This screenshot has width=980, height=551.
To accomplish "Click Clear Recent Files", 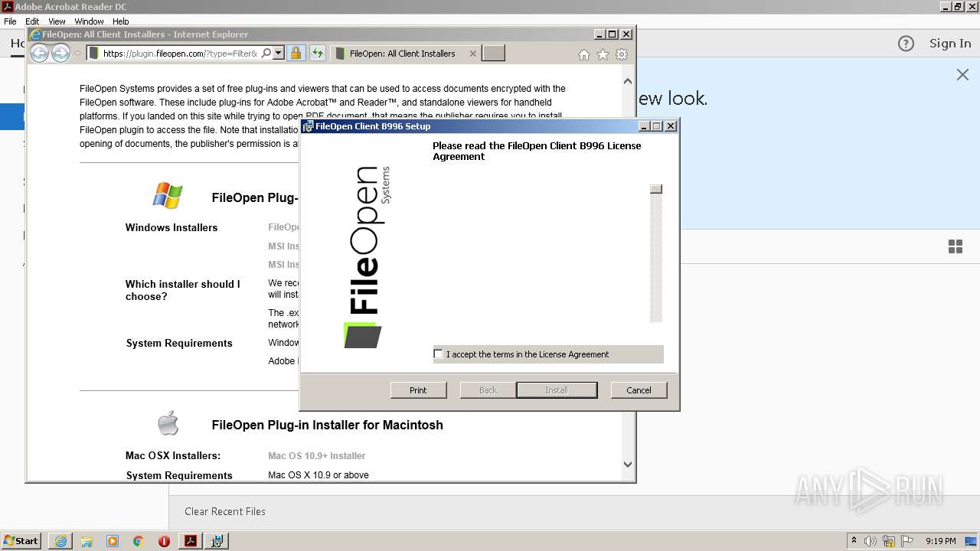I will [x=225, y=511].
